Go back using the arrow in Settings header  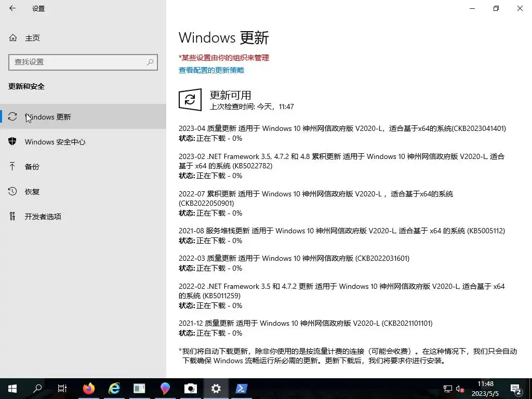pyautogui.click(x=12, y=8)
